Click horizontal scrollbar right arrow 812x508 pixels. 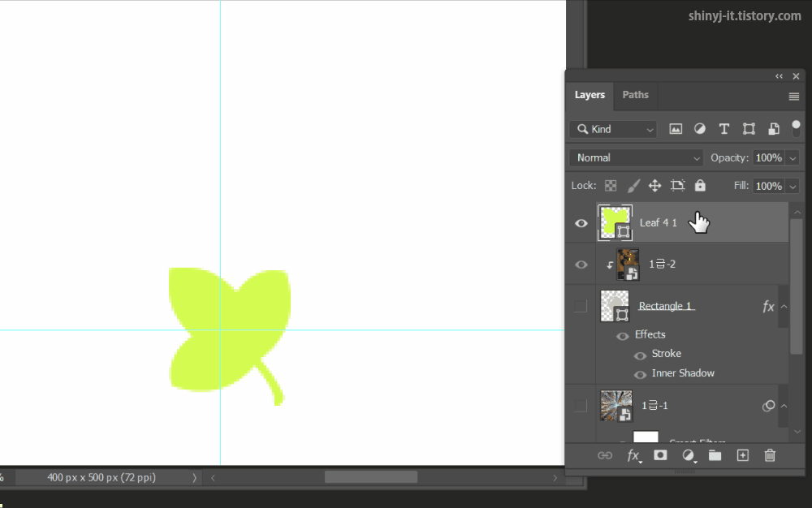click(555, 477)
